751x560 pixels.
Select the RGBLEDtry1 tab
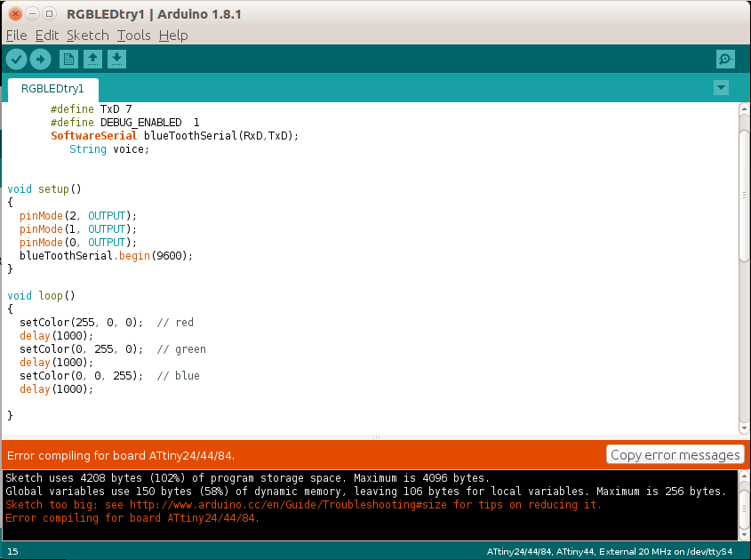[x=52, y=89]
